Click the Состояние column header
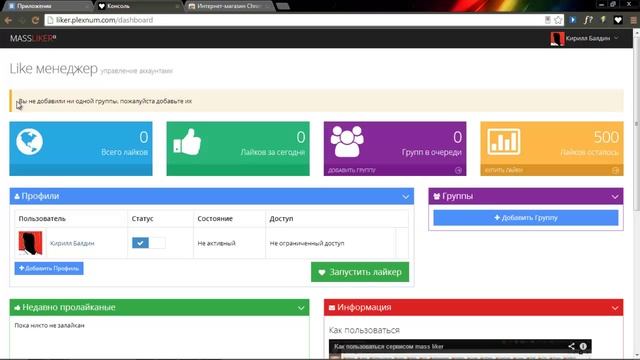This screenshot has width=640, height=360. (215, 219)
